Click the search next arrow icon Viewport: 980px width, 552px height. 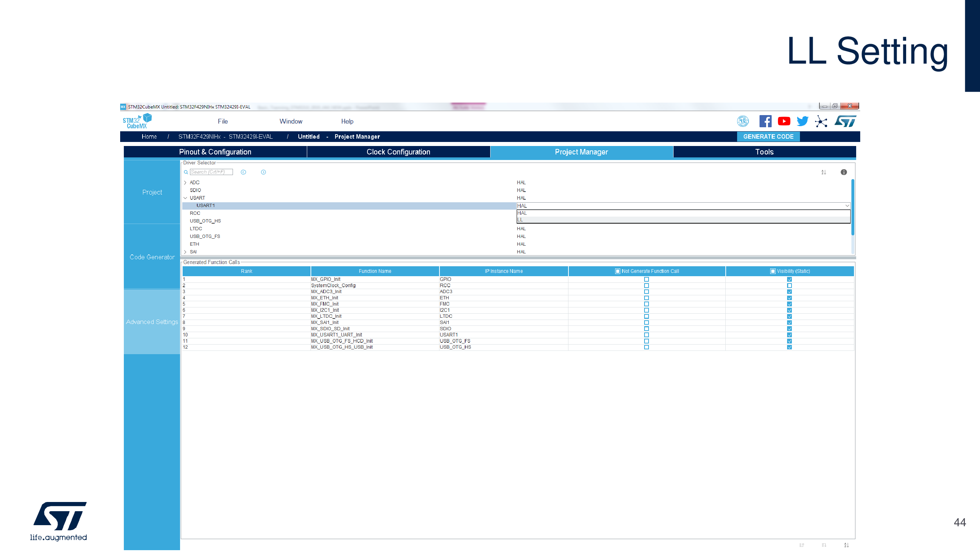pyautogui.click(x=263, y=172)
